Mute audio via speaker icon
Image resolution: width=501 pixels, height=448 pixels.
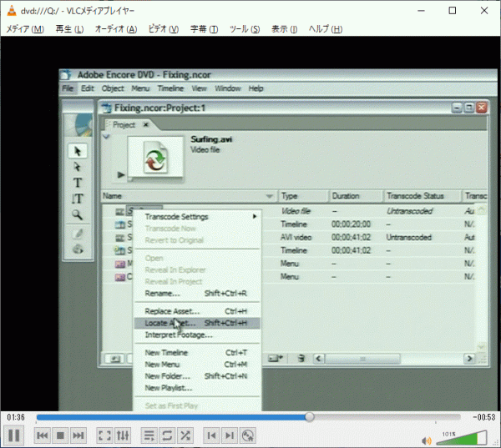pyautogui.click(x=427, y=441)
